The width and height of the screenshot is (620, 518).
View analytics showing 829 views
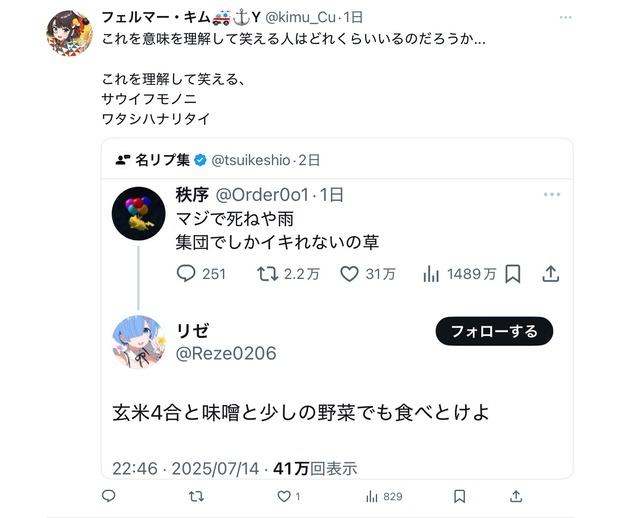pyautogui.click(x=384, y=496)
